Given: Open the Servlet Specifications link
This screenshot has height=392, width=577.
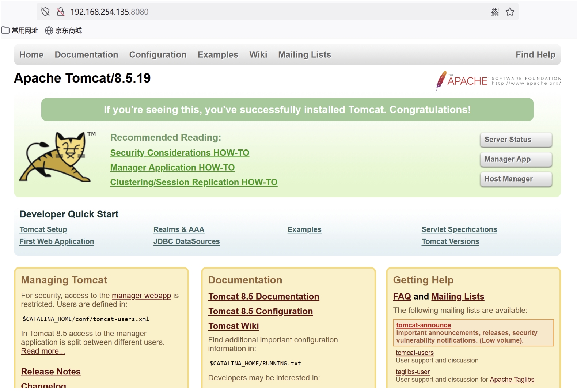Looking at the screenshot, I should coord(459,229).
